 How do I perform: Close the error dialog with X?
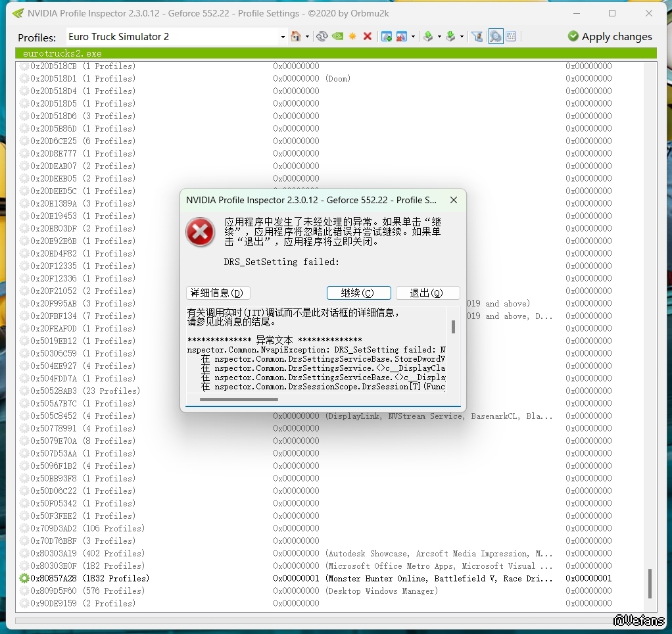pos(454,200)
